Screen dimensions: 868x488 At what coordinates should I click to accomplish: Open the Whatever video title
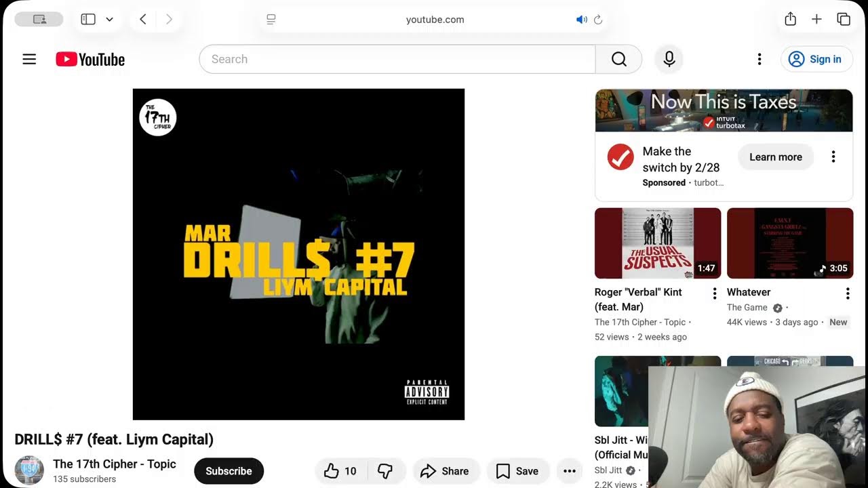pyautogui.click(x=749, y=292)
